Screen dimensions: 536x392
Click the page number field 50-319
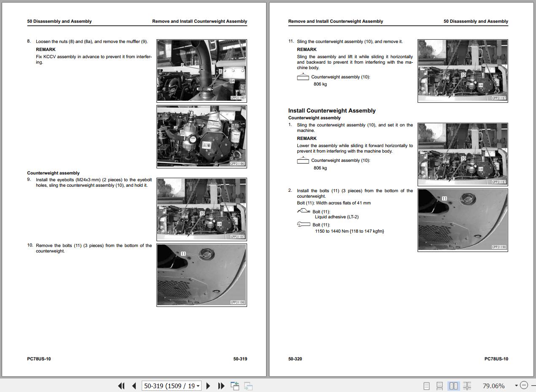coord(170,386)
